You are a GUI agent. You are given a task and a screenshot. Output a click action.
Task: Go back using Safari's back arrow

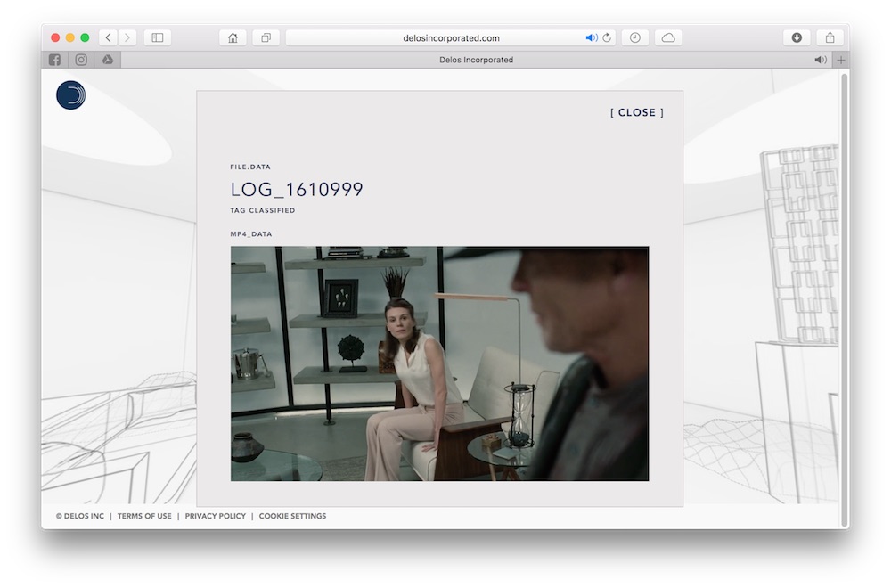tap(108, 37)
